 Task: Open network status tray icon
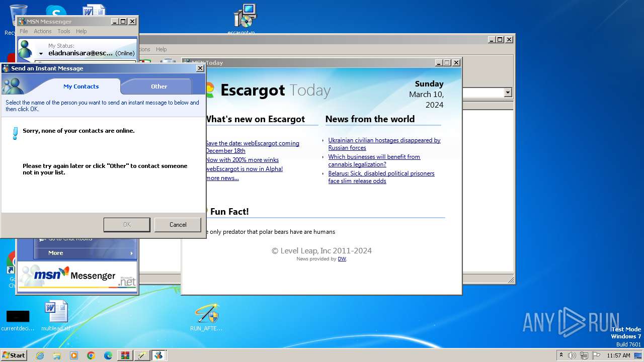pos(584,355)
